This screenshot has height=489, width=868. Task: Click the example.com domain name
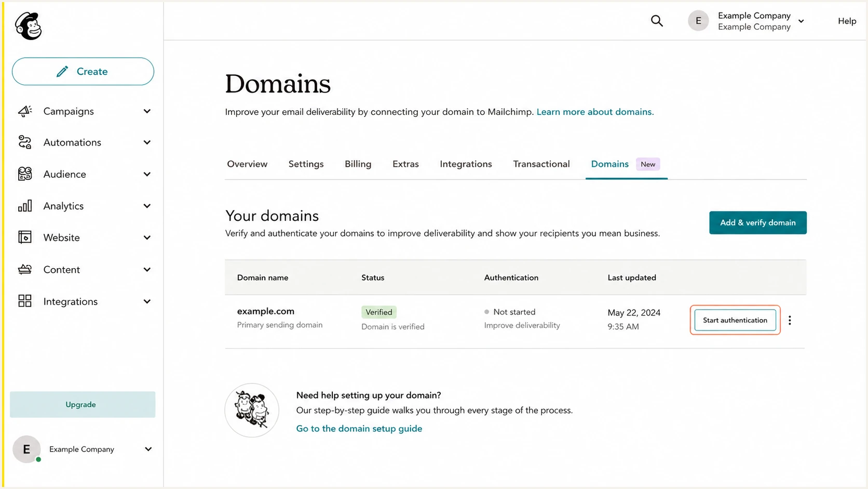coord(265,311)
